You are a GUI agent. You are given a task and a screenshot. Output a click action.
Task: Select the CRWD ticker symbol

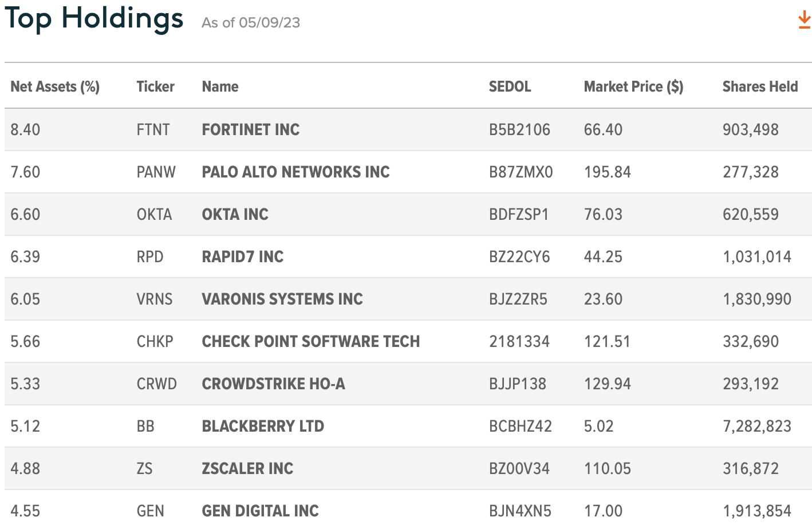coord(156,384)
